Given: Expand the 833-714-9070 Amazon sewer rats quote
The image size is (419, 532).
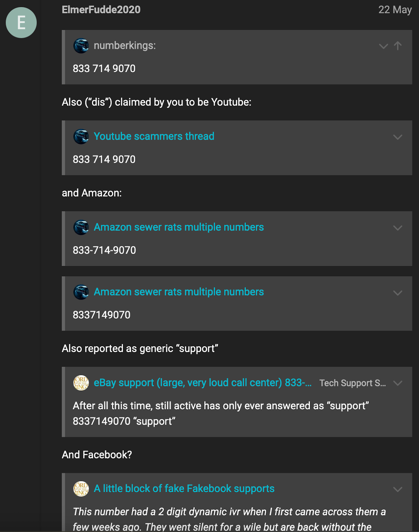Looking at the screenshot, I should [x=398, y=228].
